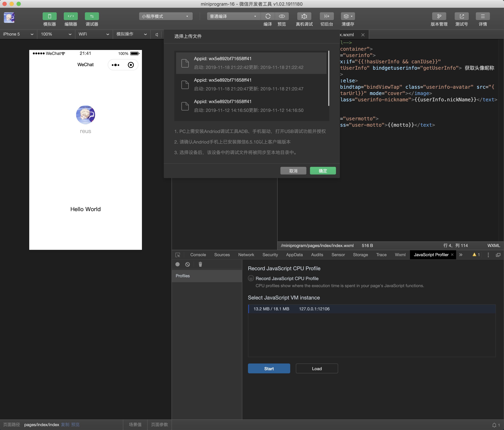
Task: Open devtools three-dot options menu
Action: [488, 255]
